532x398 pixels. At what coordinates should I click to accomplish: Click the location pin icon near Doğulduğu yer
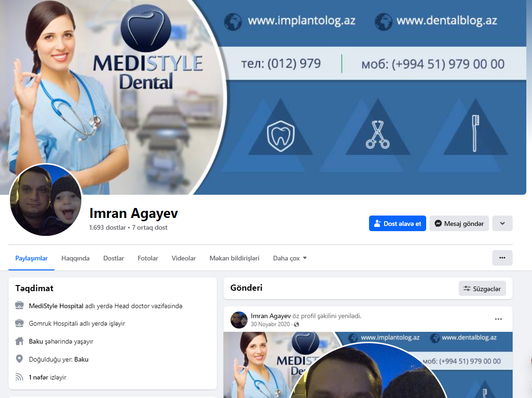19,359
